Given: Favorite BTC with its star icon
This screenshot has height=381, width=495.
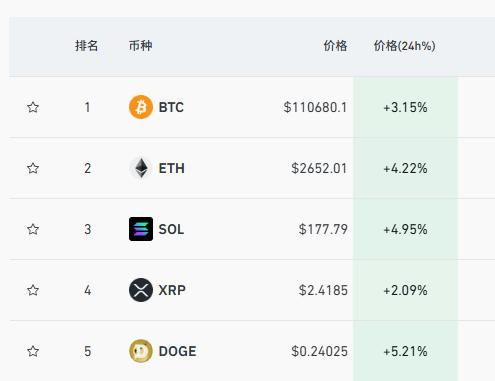Looking at the screenshot, I should (x=33, y=107).
